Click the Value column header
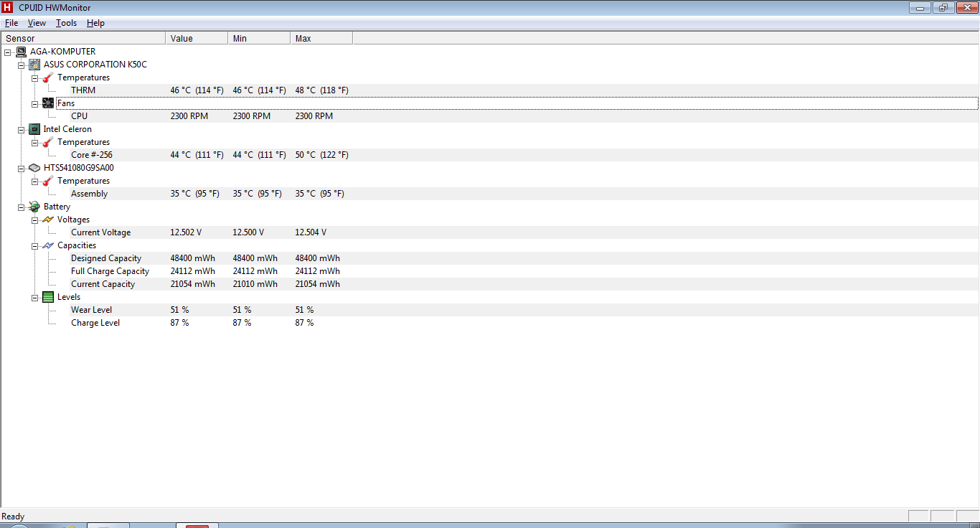 pyautogui.click(x=197, y=39)
